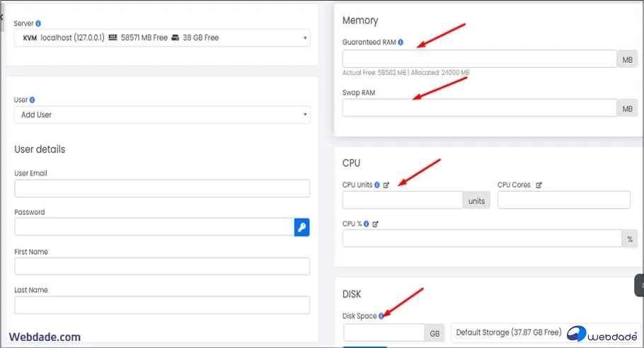Click the CPU Cores input field
This screenshot has height=348, width=644.
[x=563, y=200]
